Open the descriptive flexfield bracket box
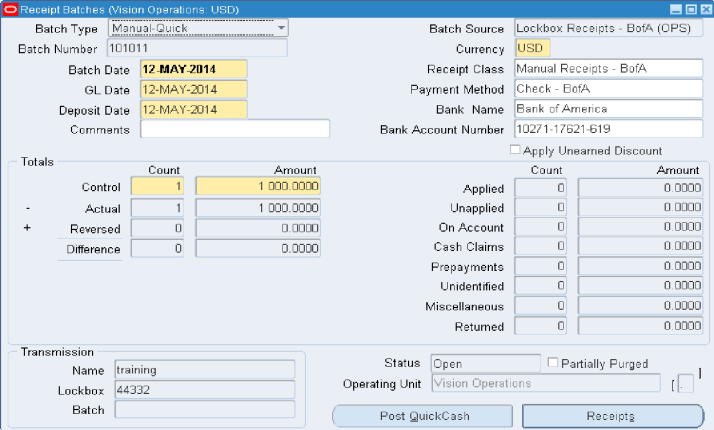 pos(685,384)
